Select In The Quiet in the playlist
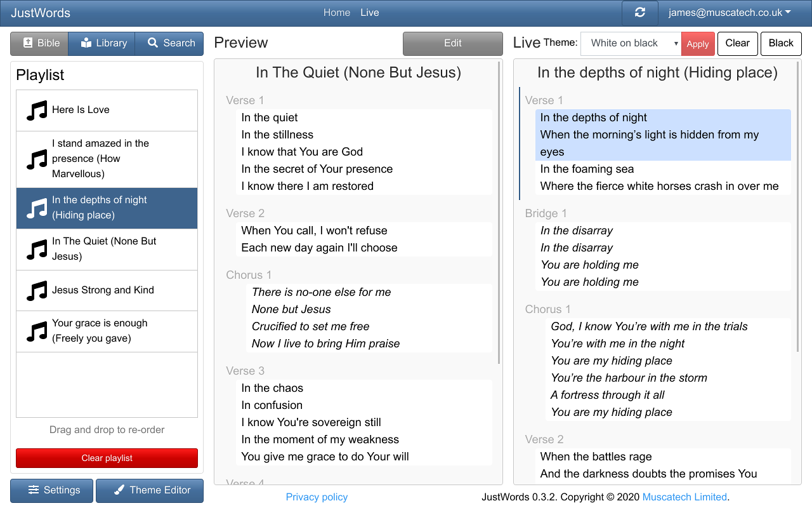 (106, 249)
